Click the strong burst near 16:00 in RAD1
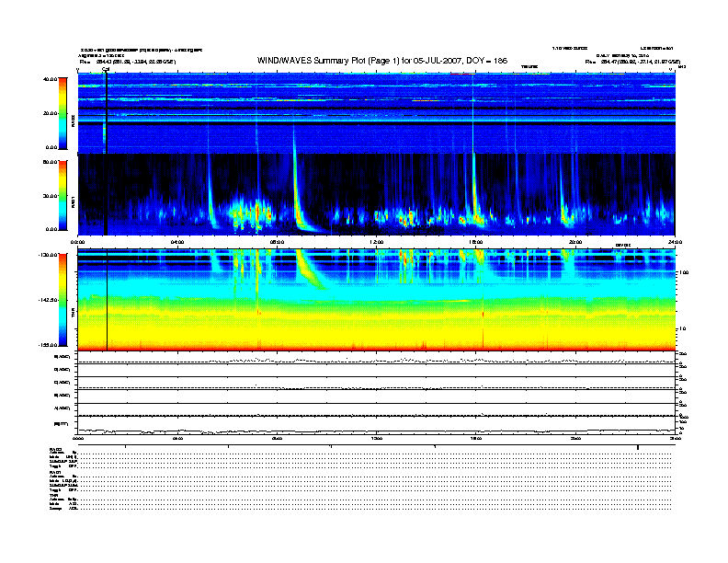Viewport: 728px width, 563px height. point(475,195)
